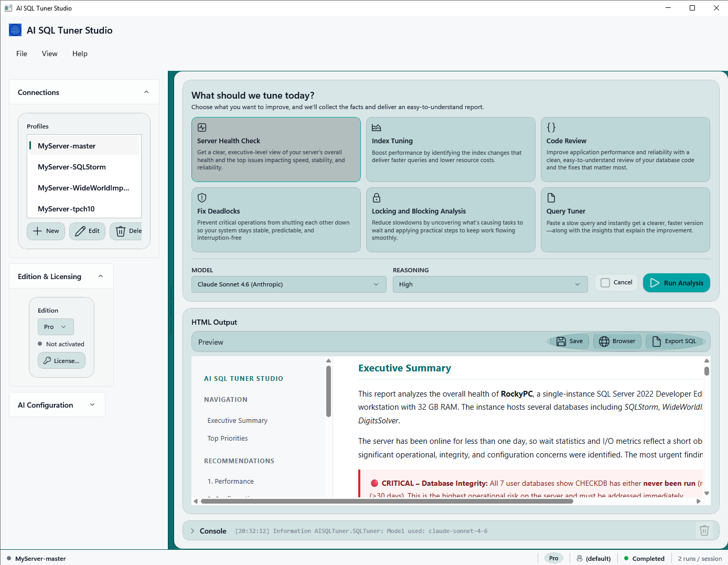Click the '2 runs / session' status text

pyautogui.click(x=700, y=559)
